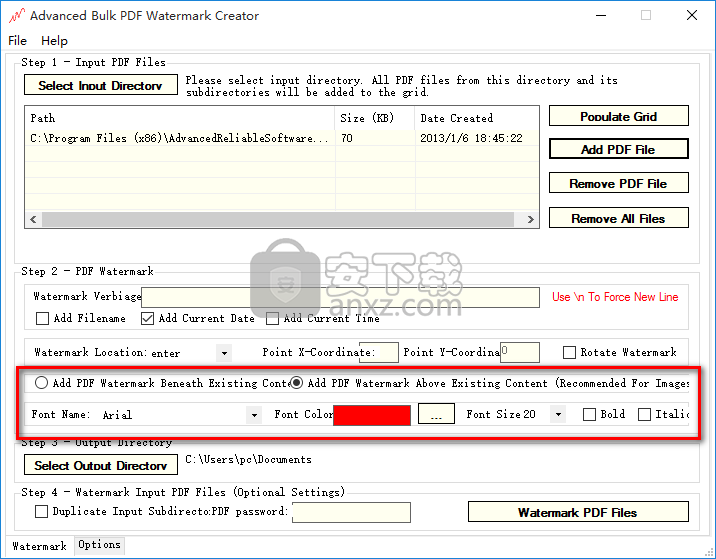Viewport: 716px width, 559px height.
Task: Click Add PDF File button
Action: (x=619, y=149)
